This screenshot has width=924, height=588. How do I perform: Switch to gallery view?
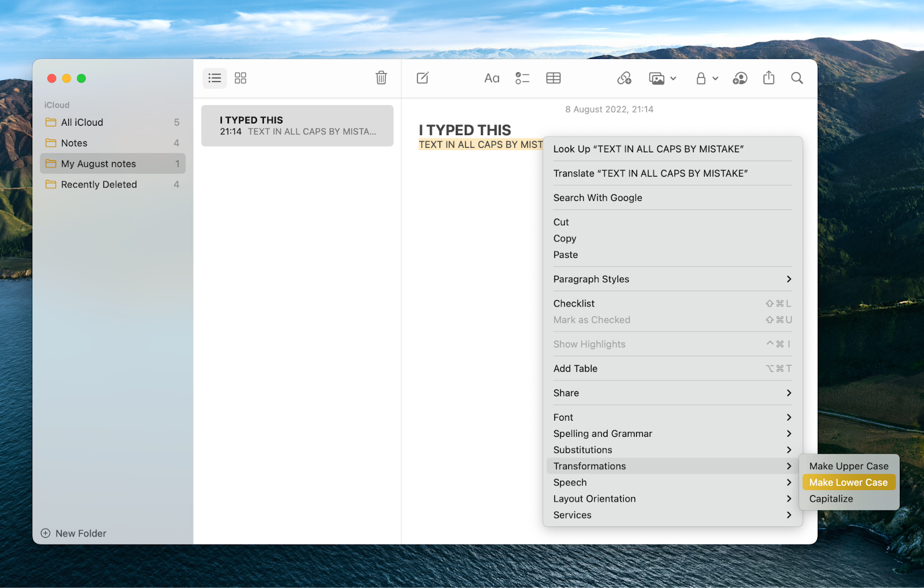240,78
